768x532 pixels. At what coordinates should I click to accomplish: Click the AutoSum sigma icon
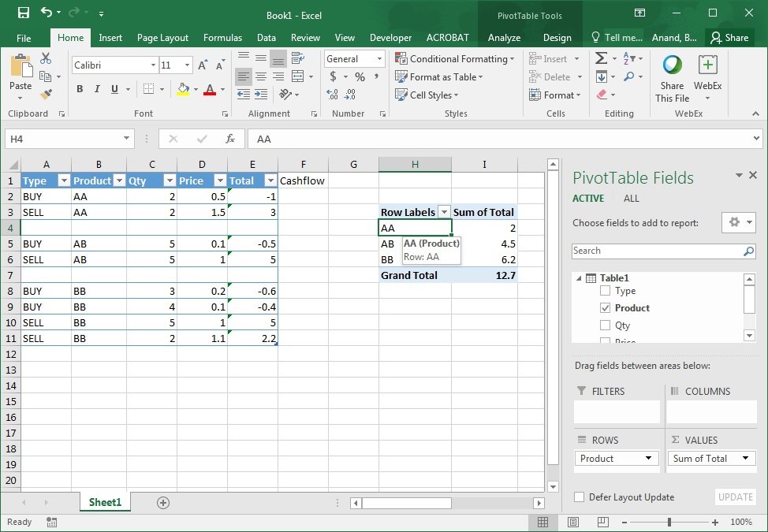[x=602, y=58]
